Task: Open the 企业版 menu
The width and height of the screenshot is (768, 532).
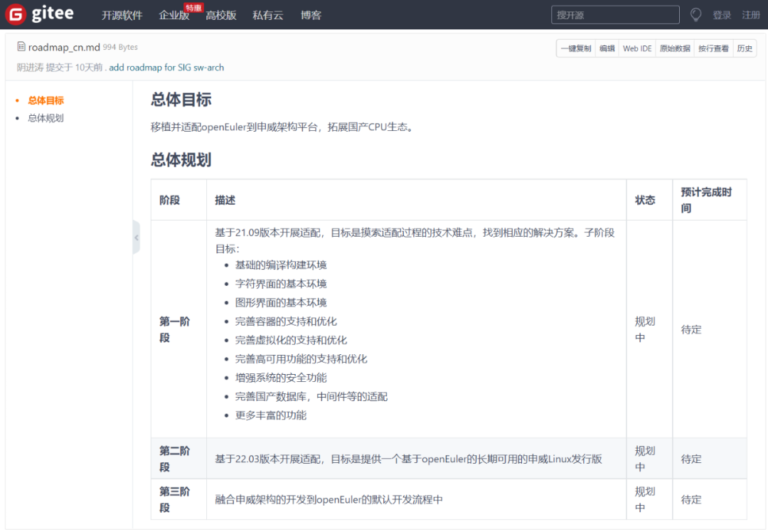Action: [x=174, y=15]
